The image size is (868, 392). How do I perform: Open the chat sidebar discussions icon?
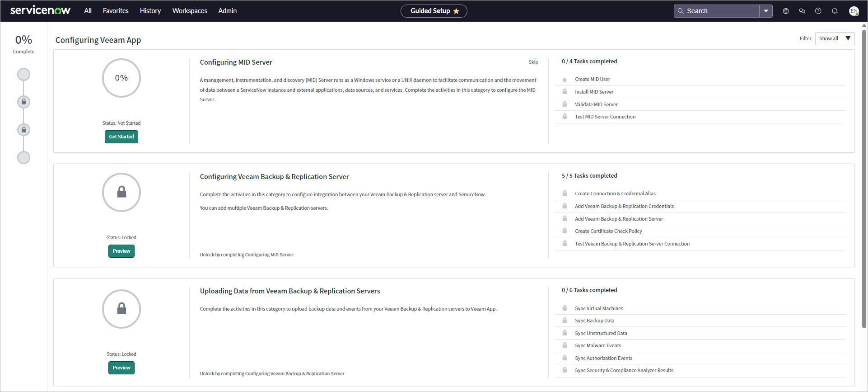(802, 11)
